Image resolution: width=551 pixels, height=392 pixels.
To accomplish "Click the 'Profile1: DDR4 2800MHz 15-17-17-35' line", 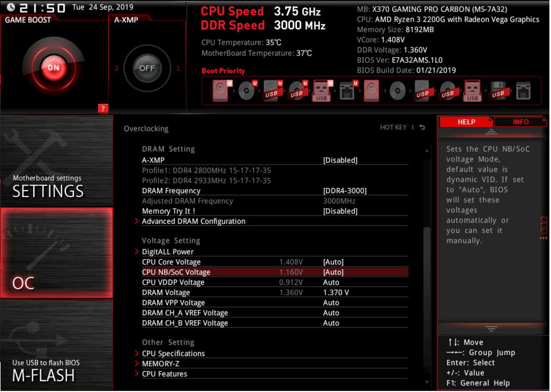I will pyautogui.click(x=206, y=170).
